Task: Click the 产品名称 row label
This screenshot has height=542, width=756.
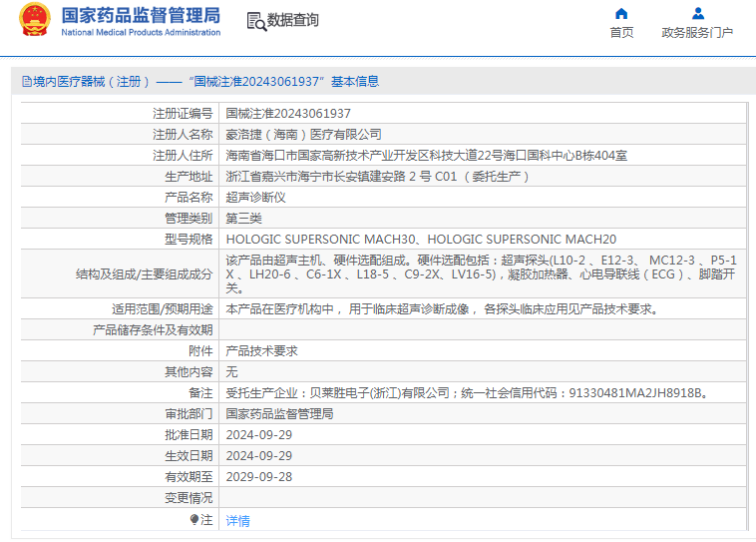Action: pyautogui.click(x=189, y=198)
